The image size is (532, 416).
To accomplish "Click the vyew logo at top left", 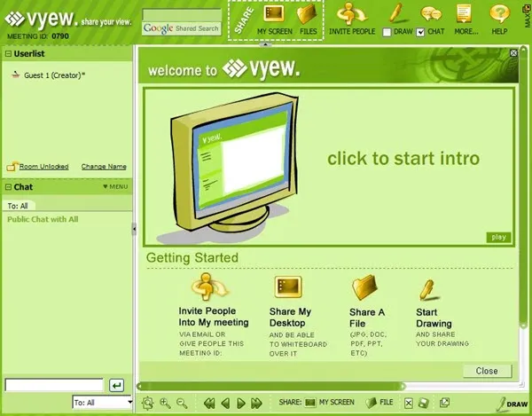I will pos(42,19).
